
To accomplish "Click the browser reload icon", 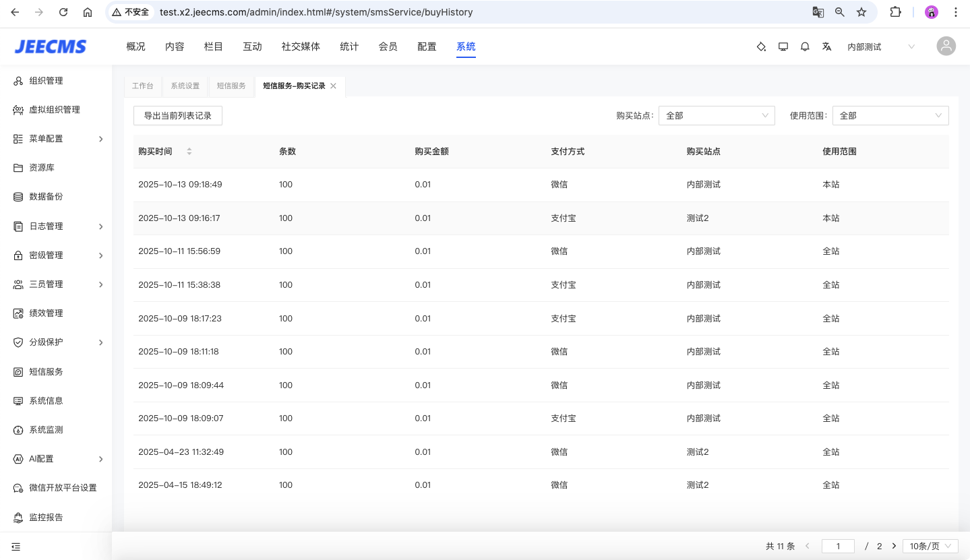I will click(x=63, y=12).
